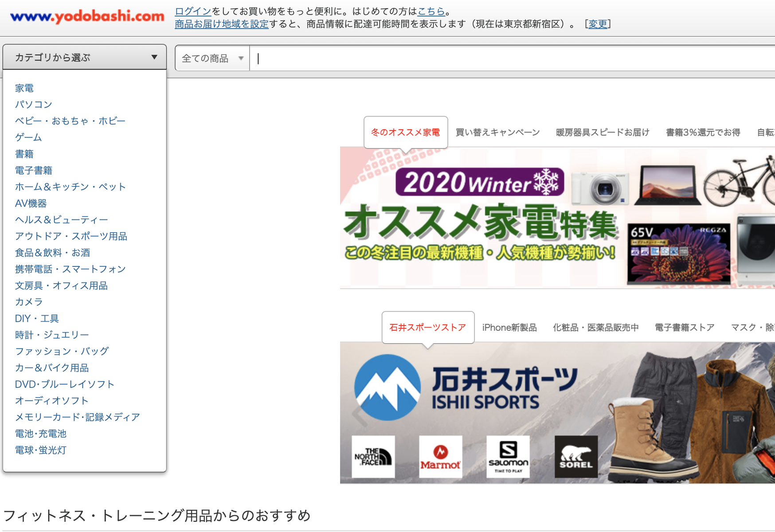Click the 変更 link for delivery area
Viewport: 775px width, 532px height.
[x=598, y=24]
